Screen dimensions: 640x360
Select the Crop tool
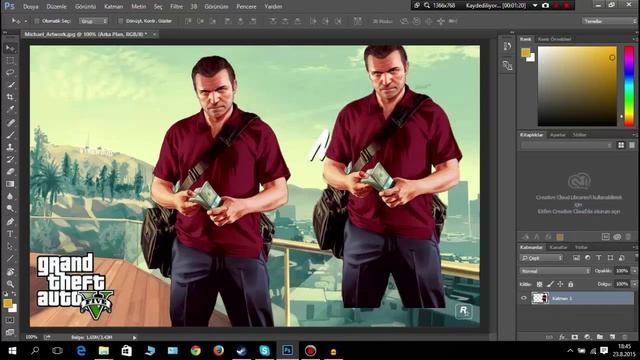coord(10,97)
